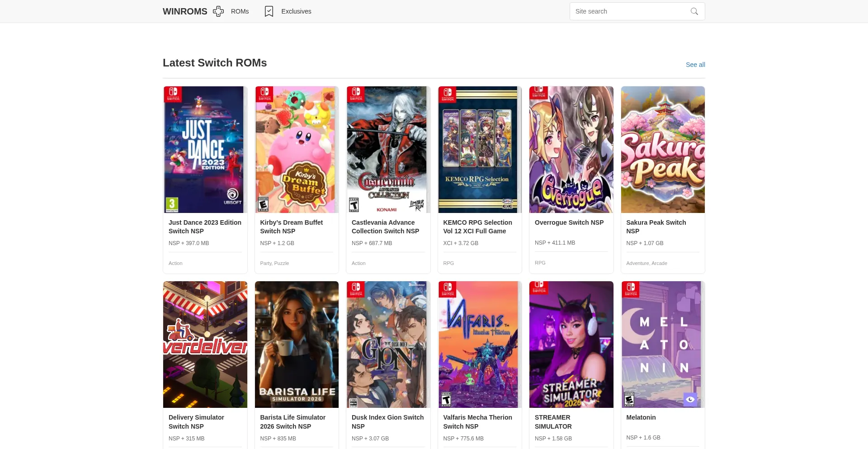Viewport: 868px width, 449px height.
Task: Click the search magnifier icon
Action: point(694,11)
